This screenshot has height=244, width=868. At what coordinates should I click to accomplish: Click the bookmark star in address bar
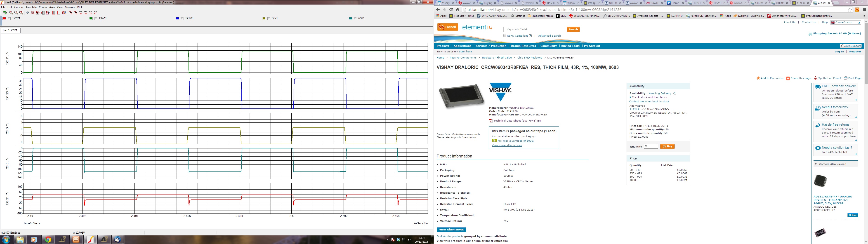tap(850, 9)
